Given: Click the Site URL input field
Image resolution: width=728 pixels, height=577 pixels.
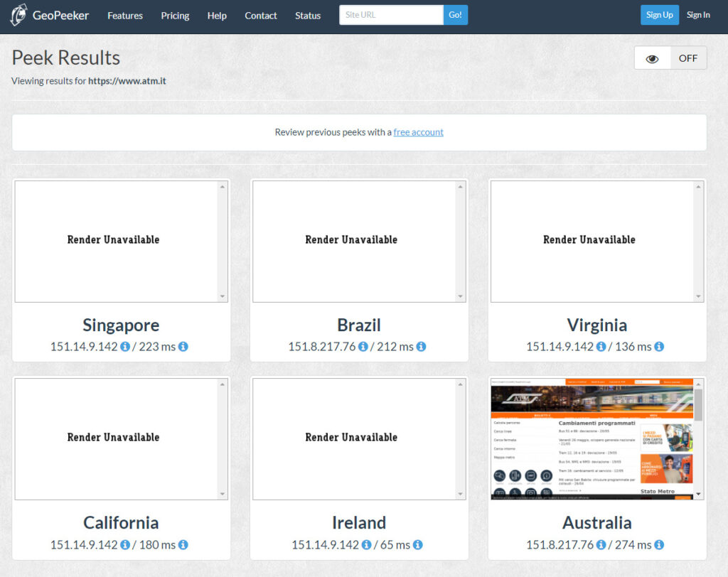Looking at the screenshot, I should [391, 15].
